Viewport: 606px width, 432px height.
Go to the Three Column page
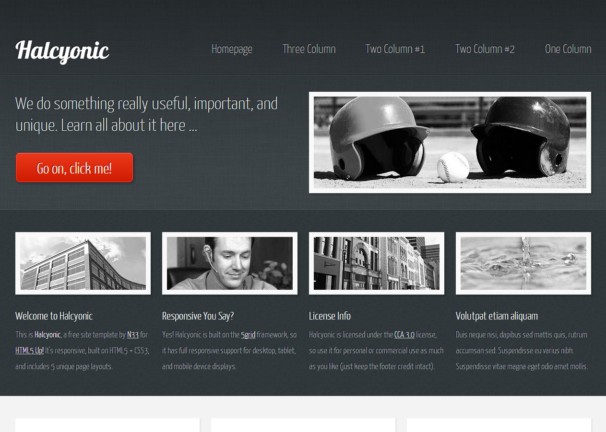pyautogui.click(x=308, y=49)
